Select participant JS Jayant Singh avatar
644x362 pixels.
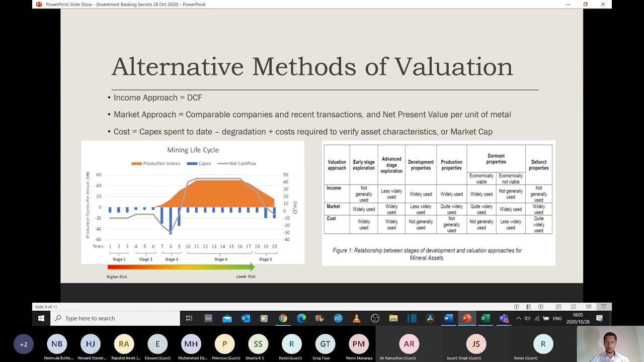tap(476, 344)
